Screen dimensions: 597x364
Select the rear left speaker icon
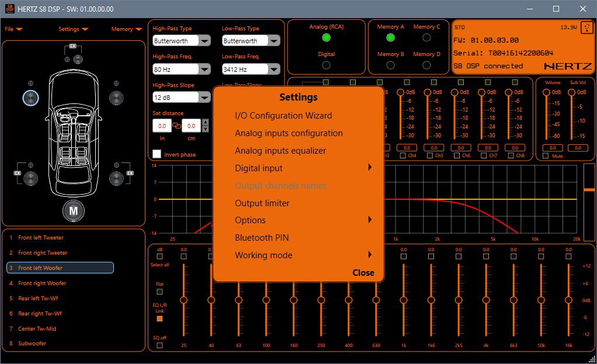click(x=30, y=178)
